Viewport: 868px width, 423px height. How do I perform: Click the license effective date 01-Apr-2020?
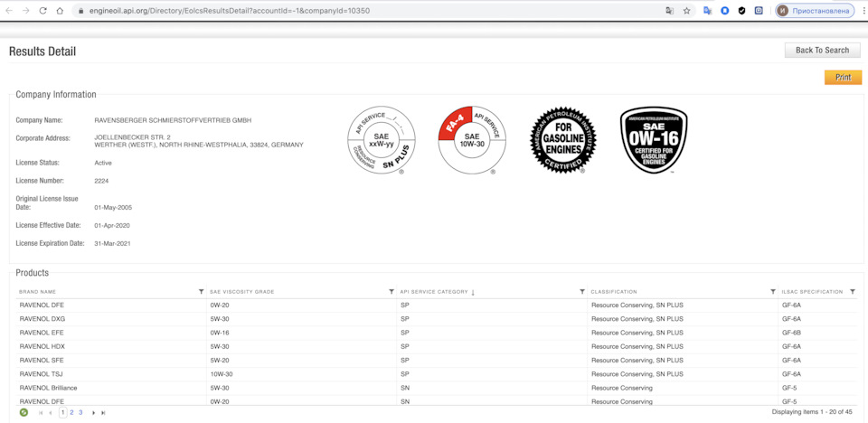tap(112, 225)
